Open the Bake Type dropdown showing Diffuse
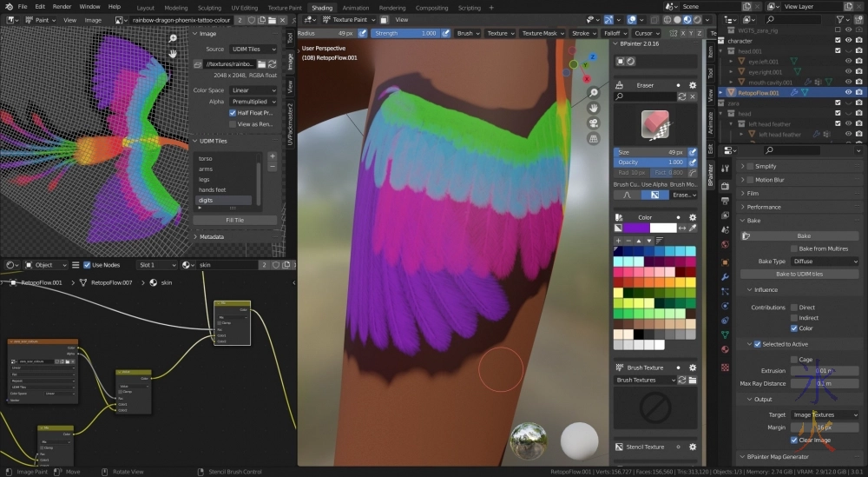Image resolution: width=868 pixels, height=477 pixels. tap(824, 261)
